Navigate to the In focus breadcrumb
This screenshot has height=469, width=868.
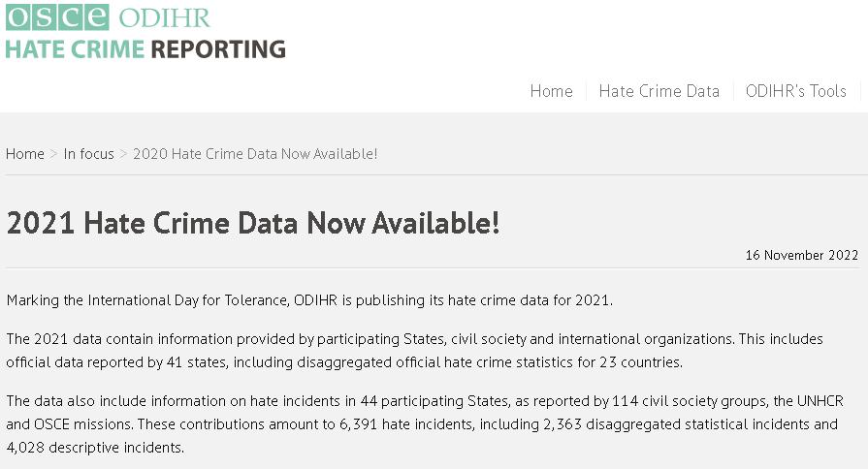pos(89,154)
